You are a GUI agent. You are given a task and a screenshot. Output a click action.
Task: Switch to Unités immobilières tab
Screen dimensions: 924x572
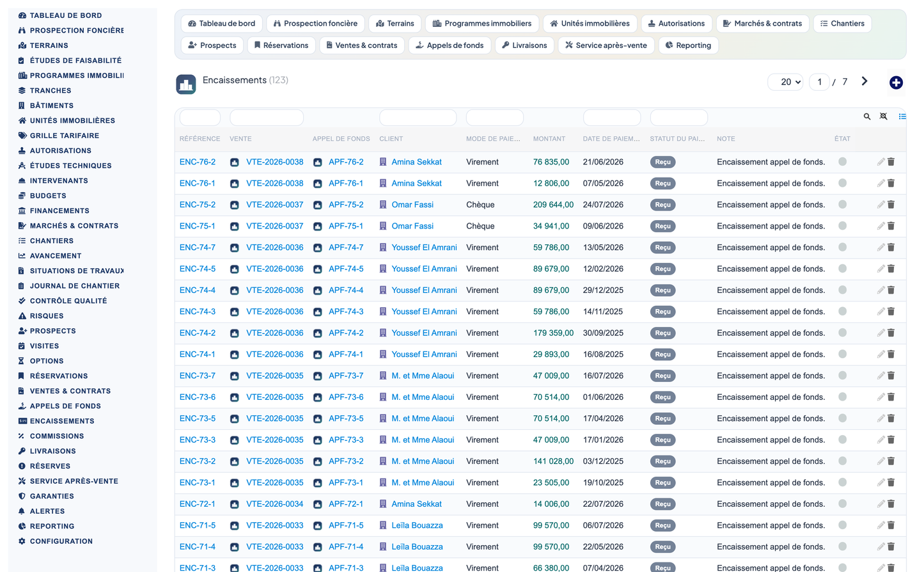(590, 24)
